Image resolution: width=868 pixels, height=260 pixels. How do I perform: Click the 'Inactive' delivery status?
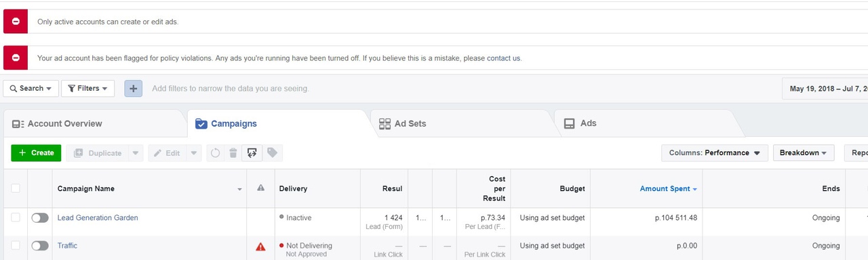298,218
